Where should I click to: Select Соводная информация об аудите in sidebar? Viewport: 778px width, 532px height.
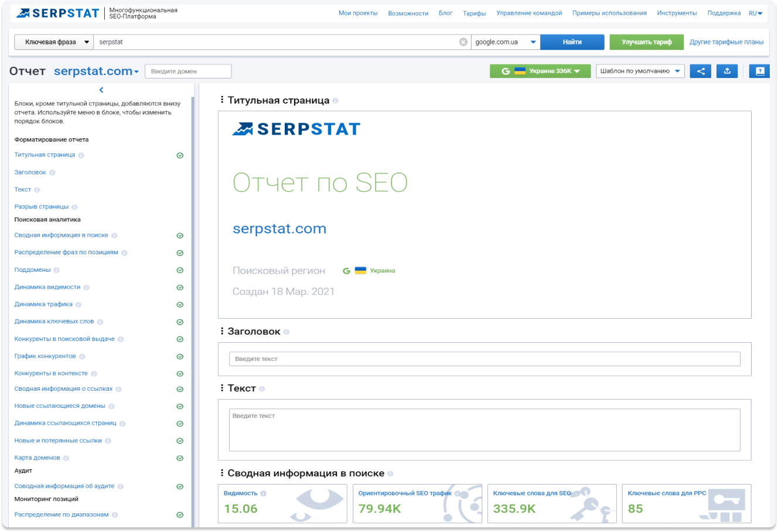pyautogui.click(x=64, y=486)
